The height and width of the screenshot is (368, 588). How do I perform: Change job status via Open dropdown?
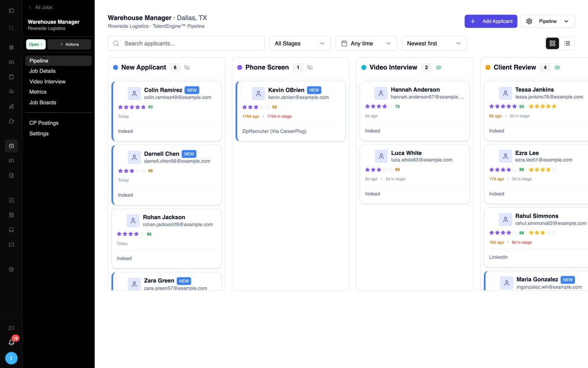coord(36,44)
